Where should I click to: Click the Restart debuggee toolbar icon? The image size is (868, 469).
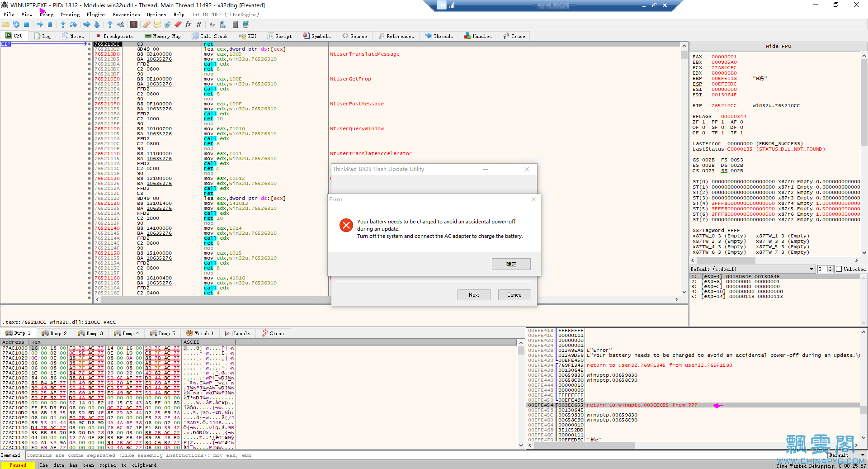click(x=16, y=24)
